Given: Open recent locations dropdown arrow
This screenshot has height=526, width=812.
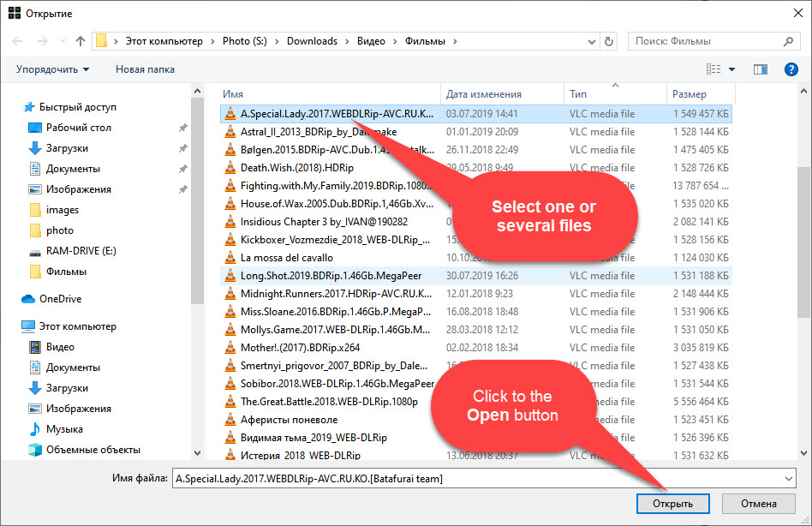Looking at the screenshot, I should (63, 41).
